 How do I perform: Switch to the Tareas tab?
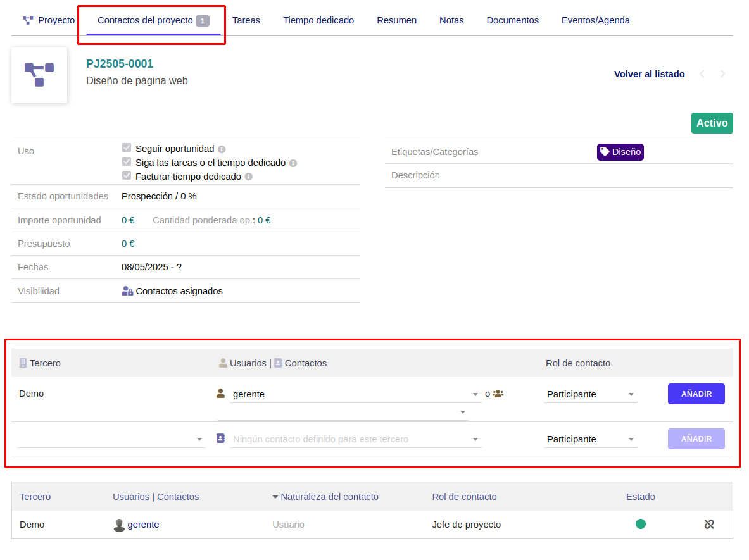(x=246, y=20)
